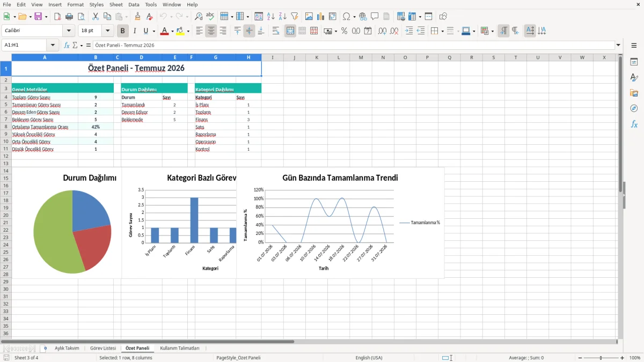The height and width of the screenshot is (362, 644).
Task: Click the Insert Chart icon
Action: (x=321, y=17)
